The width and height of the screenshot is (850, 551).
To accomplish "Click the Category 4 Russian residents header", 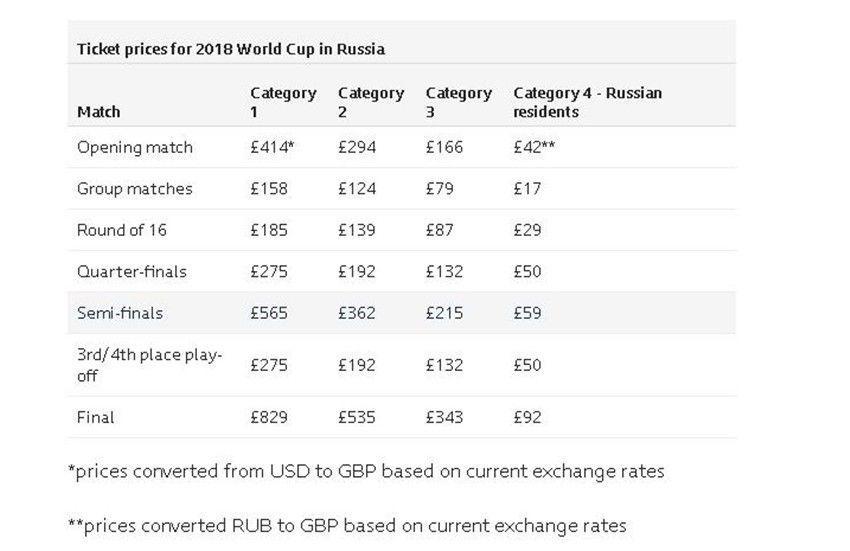I will coord(588,102).
